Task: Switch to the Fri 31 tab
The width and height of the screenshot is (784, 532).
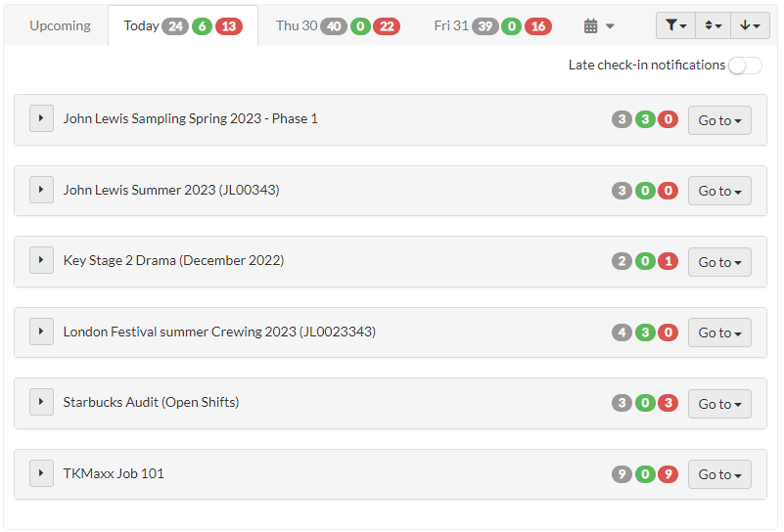Action: (x=493, y=25)
